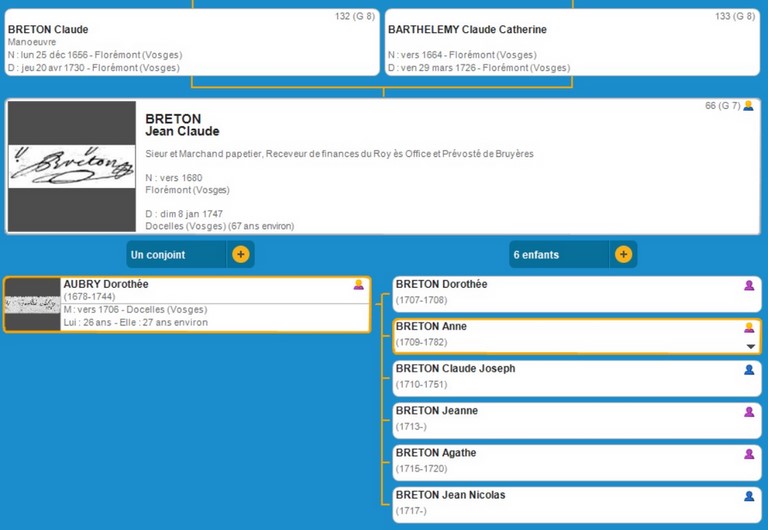Expand dropdown arrow on Breton Anne card
This screenshot has height=530, width=768.
[x=750, y=347]
